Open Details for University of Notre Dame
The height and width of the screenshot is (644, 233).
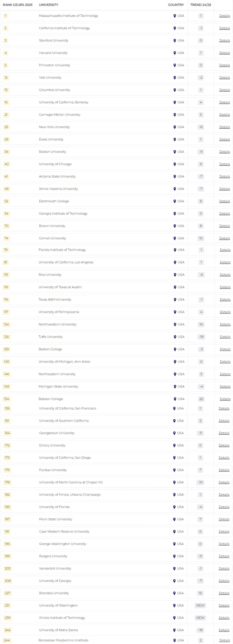(224, 630)
